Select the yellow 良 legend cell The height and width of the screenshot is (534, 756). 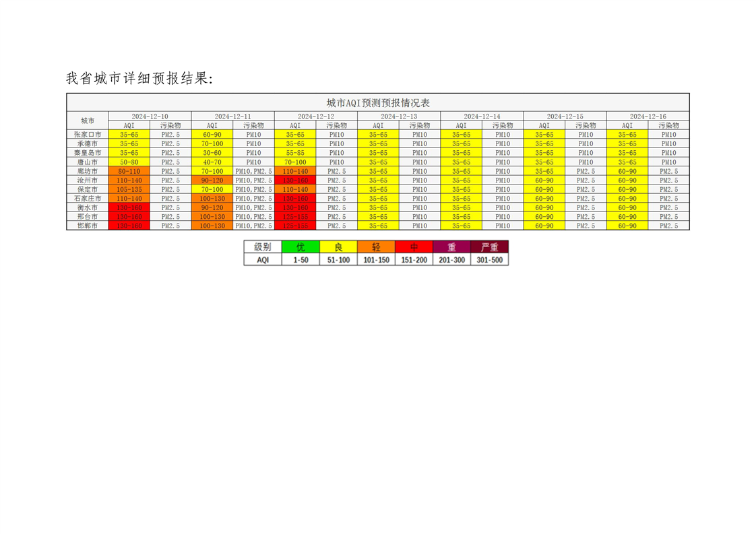pos(338,247)
